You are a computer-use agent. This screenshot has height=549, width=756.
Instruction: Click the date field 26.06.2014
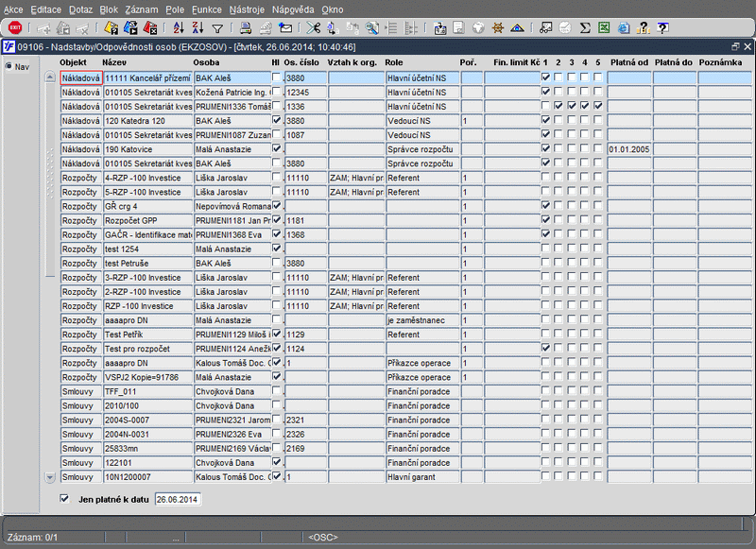coord(178,499)
